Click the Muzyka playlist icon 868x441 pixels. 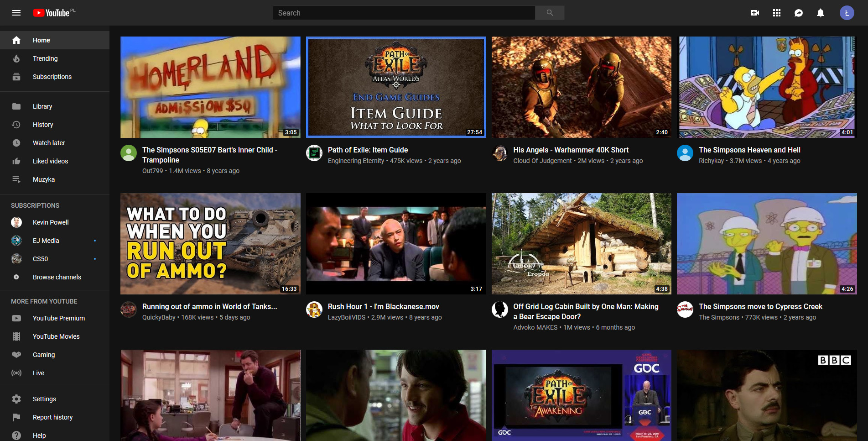point(16,179)
